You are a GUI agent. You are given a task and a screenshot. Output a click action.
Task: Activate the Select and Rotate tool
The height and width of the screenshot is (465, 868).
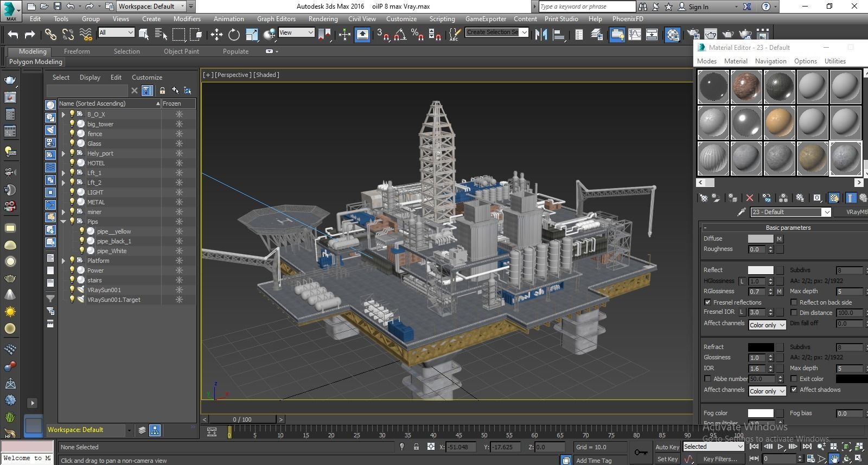point(234,35)
